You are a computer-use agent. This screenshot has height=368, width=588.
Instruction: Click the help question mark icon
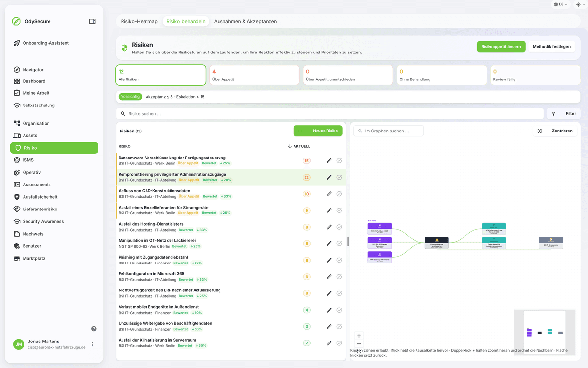[94, 329]
